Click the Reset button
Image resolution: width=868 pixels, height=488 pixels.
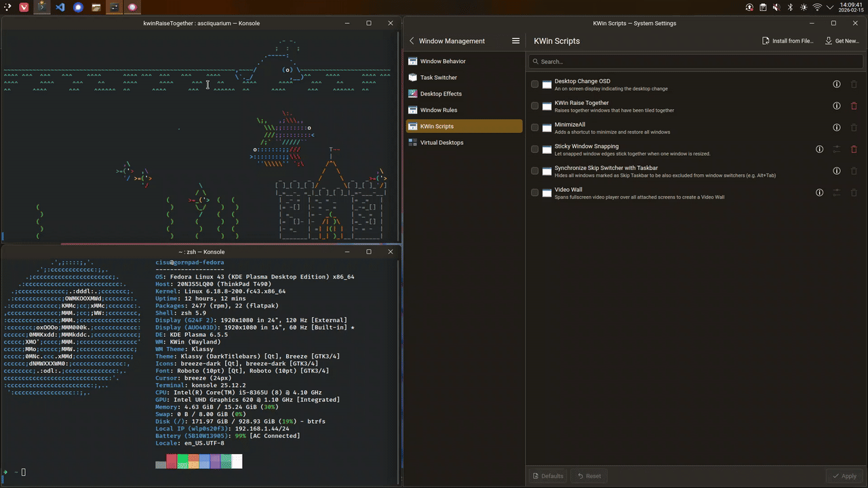589,476
